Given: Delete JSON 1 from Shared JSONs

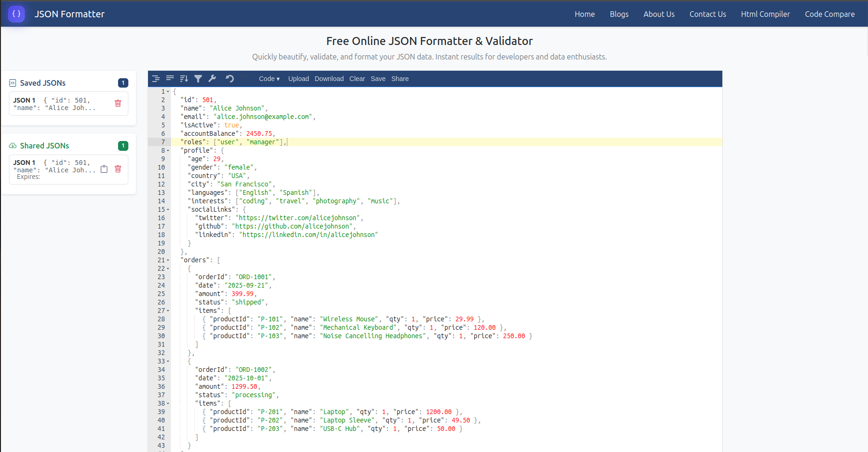Looking at the screenshot, I should pyautogui.click(x=118, y=169).
